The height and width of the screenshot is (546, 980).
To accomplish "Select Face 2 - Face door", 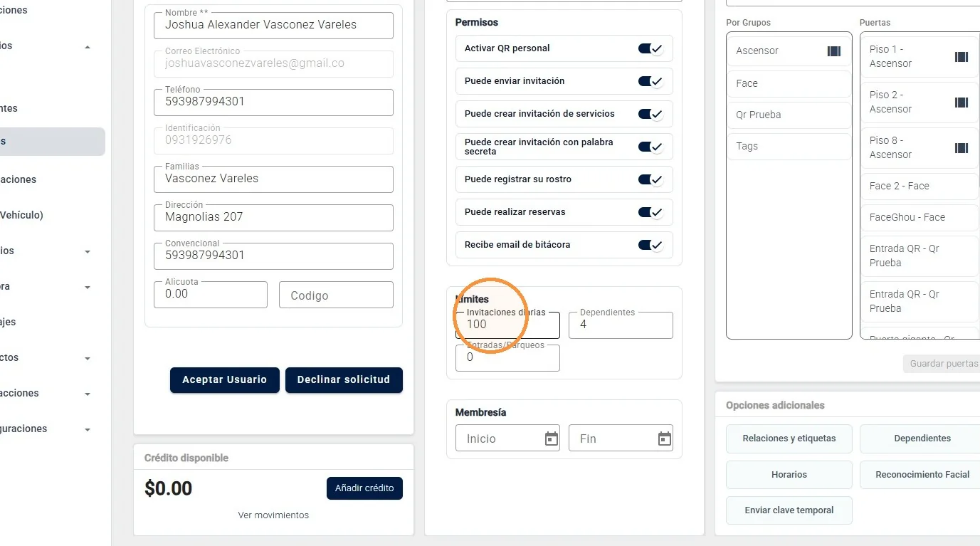I will tap(920, 187).
